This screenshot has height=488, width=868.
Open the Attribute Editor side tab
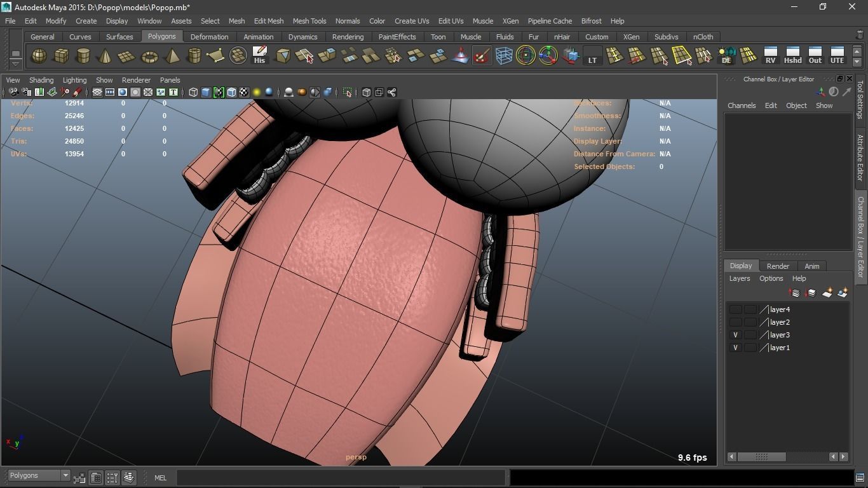[x=860, y=158]
